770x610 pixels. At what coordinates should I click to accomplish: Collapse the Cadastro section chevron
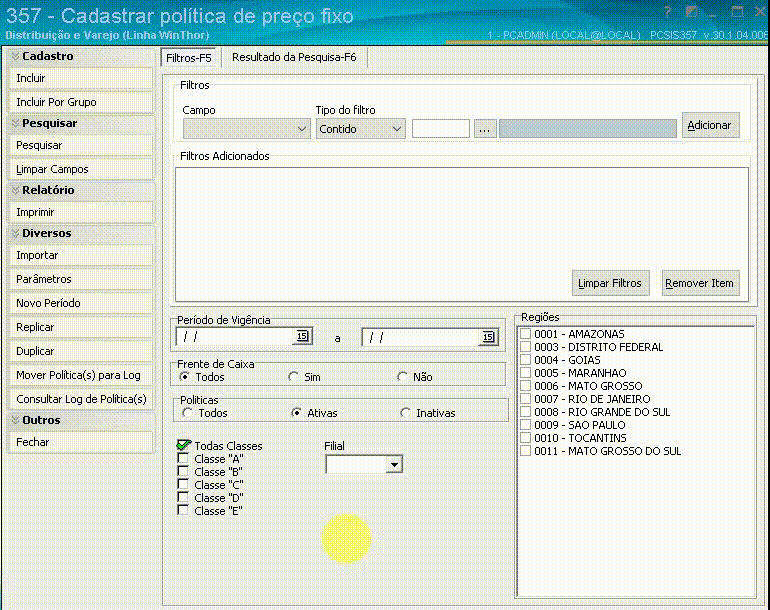point(15,56)
